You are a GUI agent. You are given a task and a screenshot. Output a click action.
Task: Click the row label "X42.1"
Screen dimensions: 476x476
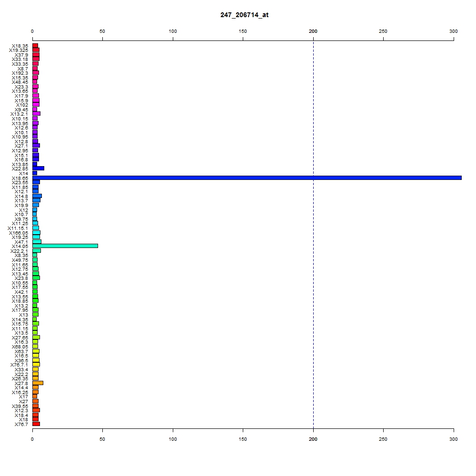[21, 292]
